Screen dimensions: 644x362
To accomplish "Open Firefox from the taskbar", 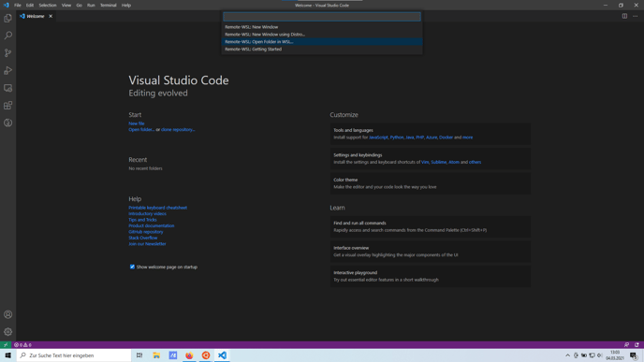I will tap(189, 355).
